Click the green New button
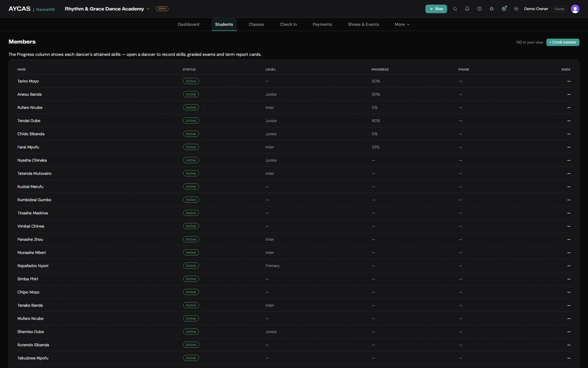 pos(436,9)
